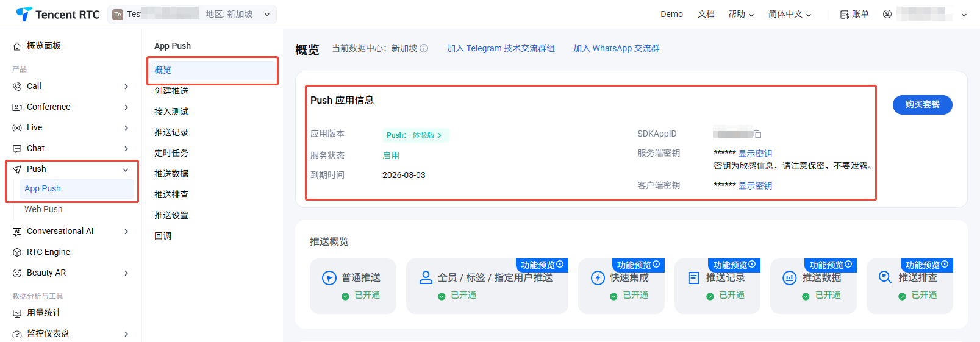The width and height of the screenshot is (980, 342).
Task: Click the 功能预览 tag on 快速集成
Action: coord(638,265)
